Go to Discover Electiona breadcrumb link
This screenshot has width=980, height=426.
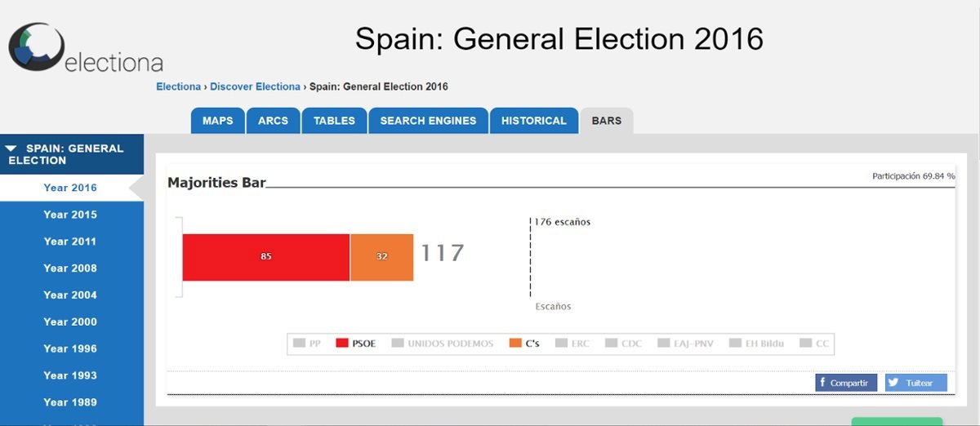click(x=255, y=87)
